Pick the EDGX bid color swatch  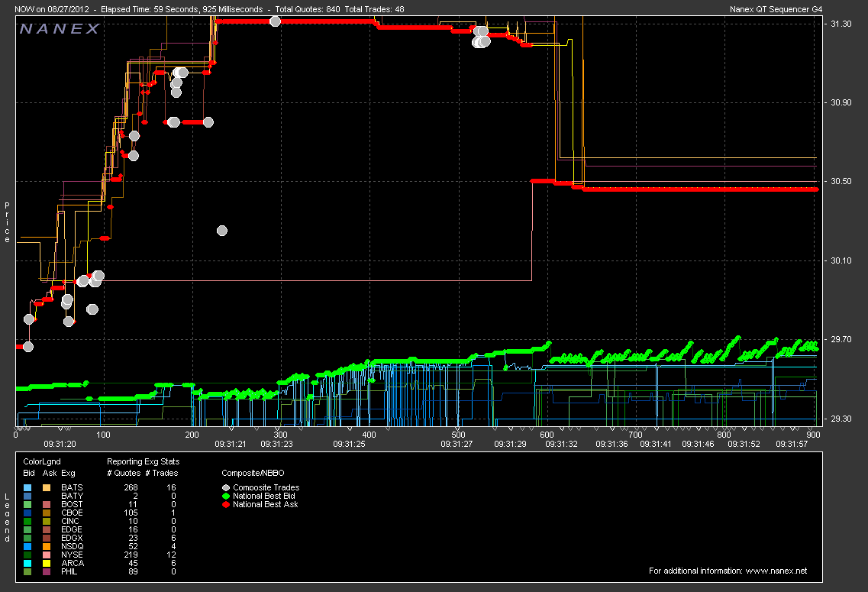click(27, 539)
